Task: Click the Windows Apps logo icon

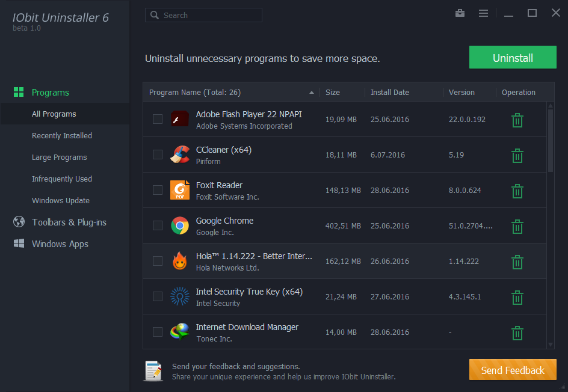Action: (19, 243)
